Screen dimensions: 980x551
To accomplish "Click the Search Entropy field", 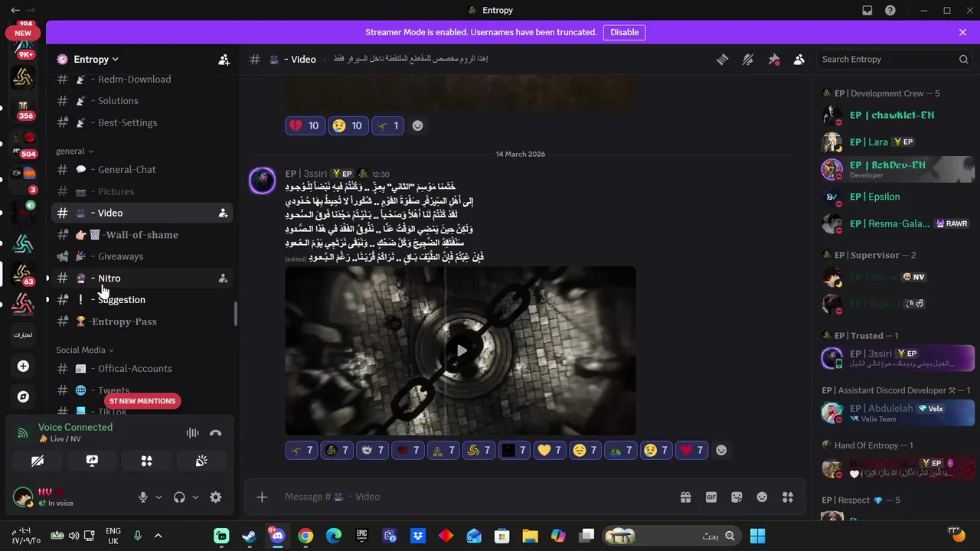I will pos(895,59).
